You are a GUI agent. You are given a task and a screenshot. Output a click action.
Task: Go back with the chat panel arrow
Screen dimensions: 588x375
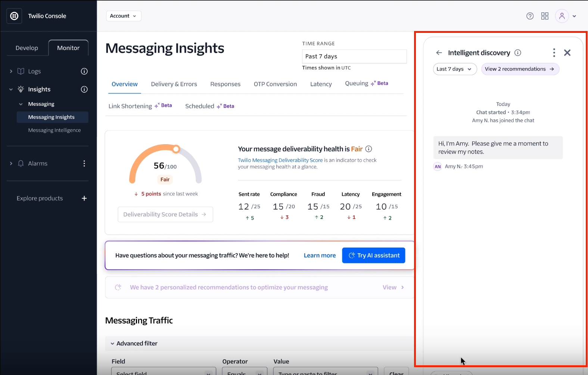click(x=439, y=53)
